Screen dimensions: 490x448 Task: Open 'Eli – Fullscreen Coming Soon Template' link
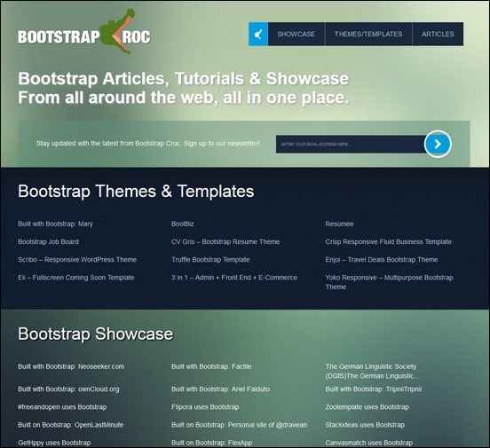(x=76, y=278)
